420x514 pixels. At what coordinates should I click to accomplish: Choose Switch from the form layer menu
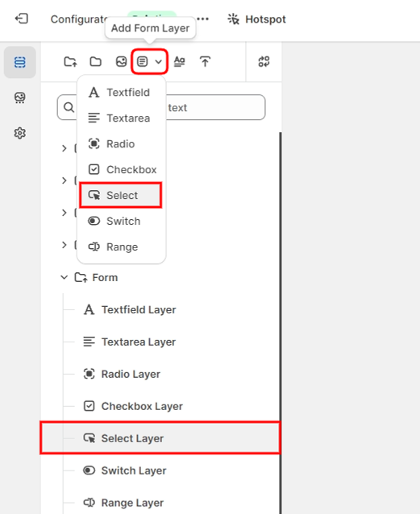pos(121,222)
